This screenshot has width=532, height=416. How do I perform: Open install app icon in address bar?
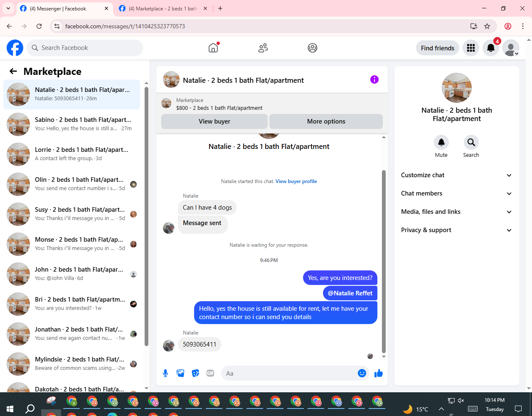coord(474,26)
